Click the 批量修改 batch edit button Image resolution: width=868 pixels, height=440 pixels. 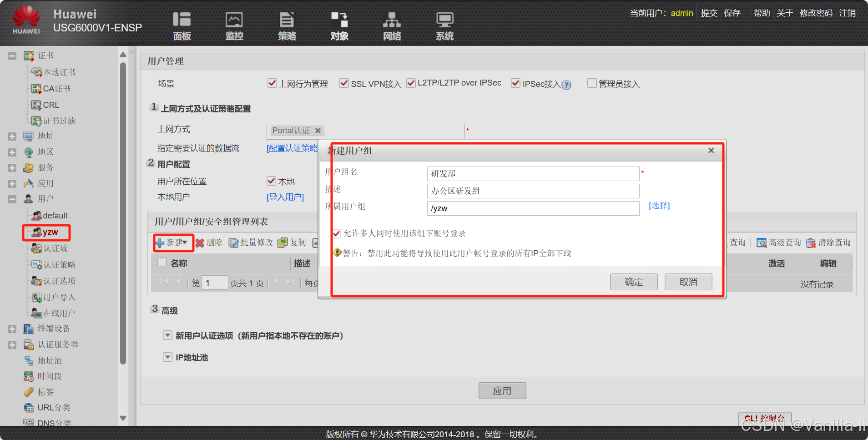coord(251,243)
